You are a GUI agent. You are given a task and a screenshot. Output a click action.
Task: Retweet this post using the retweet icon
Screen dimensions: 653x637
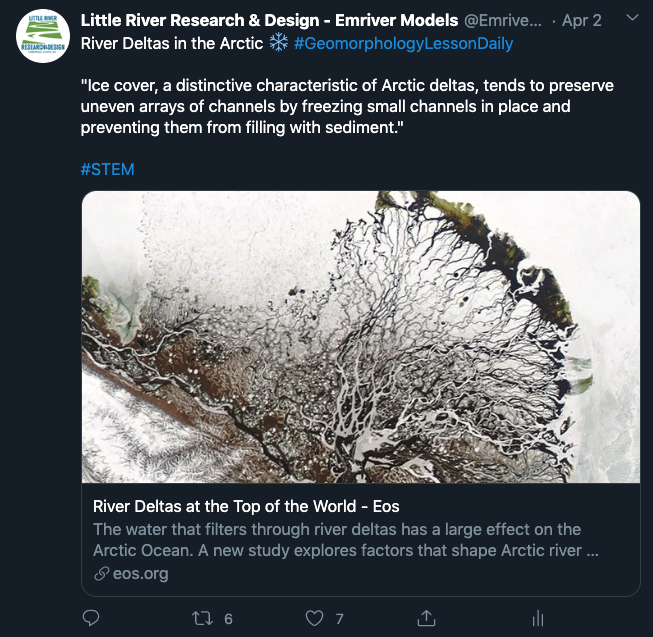tap(203, 618)
